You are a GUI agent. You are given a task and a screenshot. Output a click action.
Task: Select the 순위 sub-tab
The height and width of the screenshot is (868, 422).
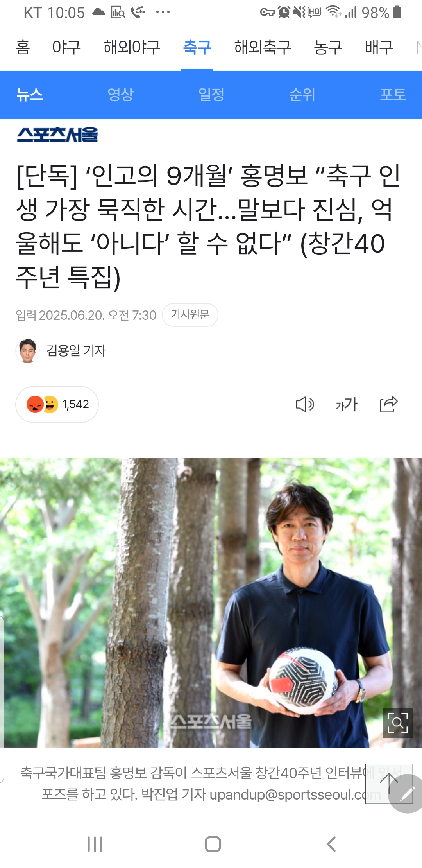coord(302,95)
